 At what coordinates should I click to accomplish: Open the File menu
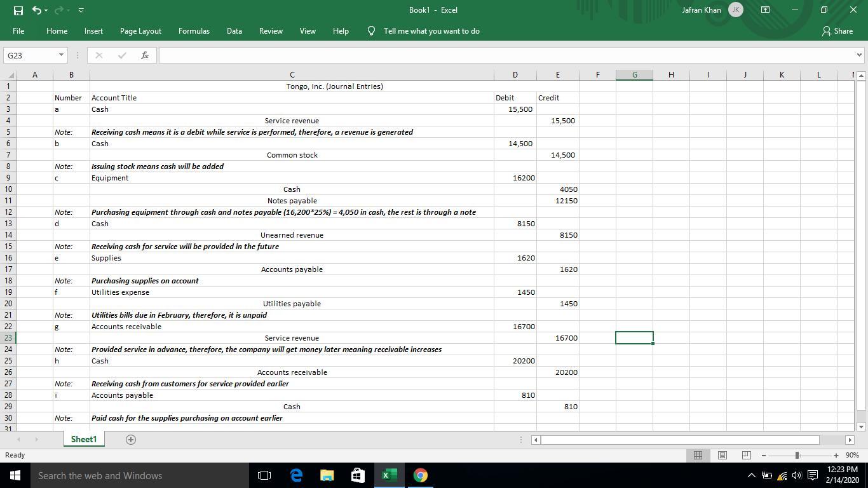point(18,30)
